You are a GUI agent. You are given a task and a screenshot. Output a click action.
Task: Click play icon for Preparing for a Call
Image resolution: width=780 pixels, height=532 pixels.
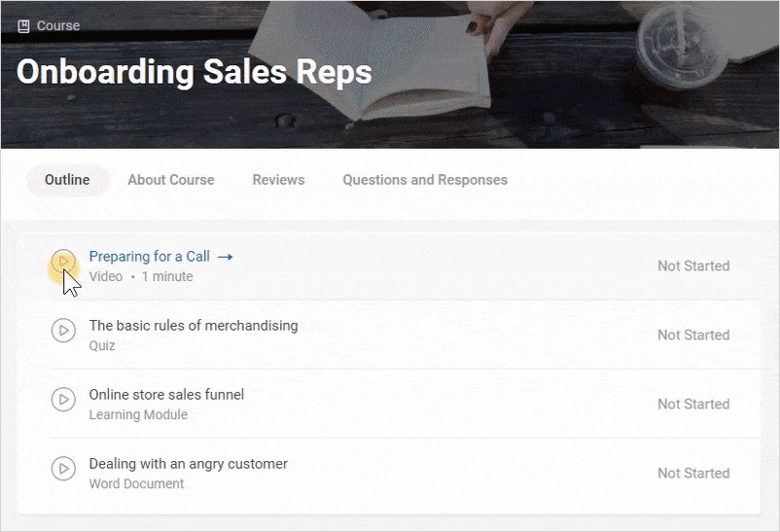pyautogui.click(x=63, y=261)
